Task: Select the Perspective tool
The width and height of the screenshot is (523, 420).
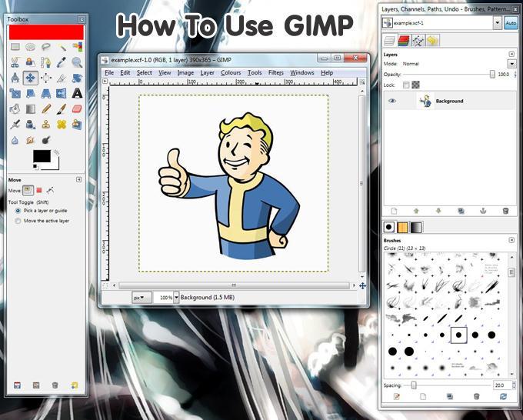Action: pos(45,93)
